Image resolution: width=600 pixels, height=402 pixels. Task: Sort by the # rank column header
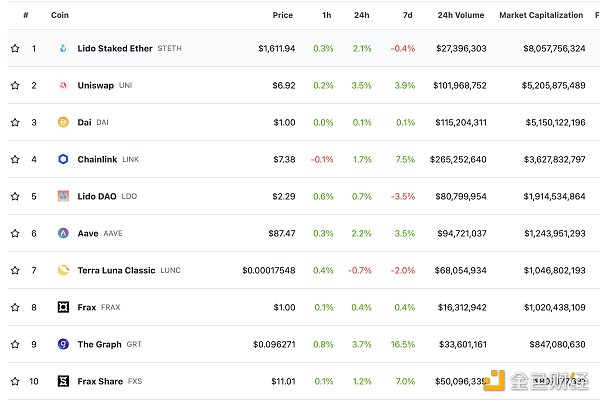[x=26, y=16]
